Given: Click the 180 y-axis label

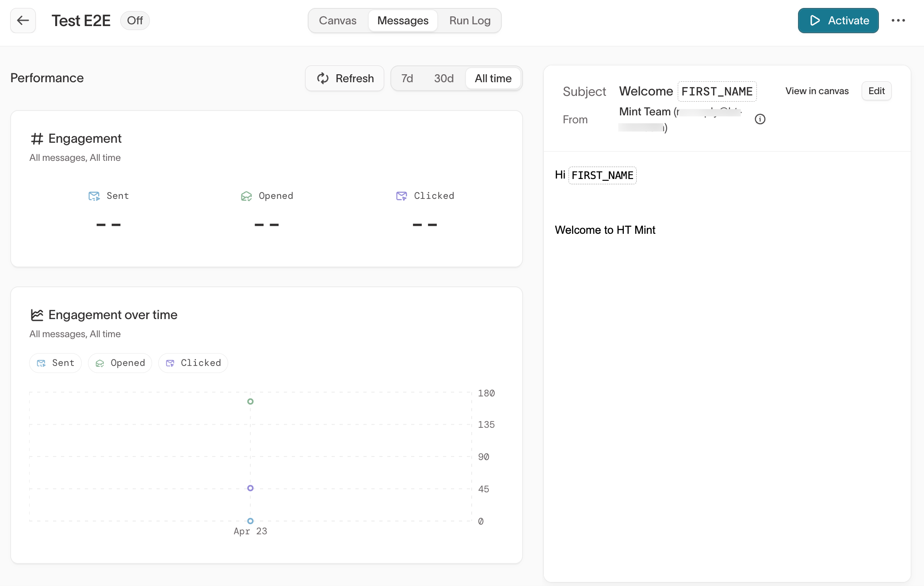Looking at the screenshot, I should [486, 393].
